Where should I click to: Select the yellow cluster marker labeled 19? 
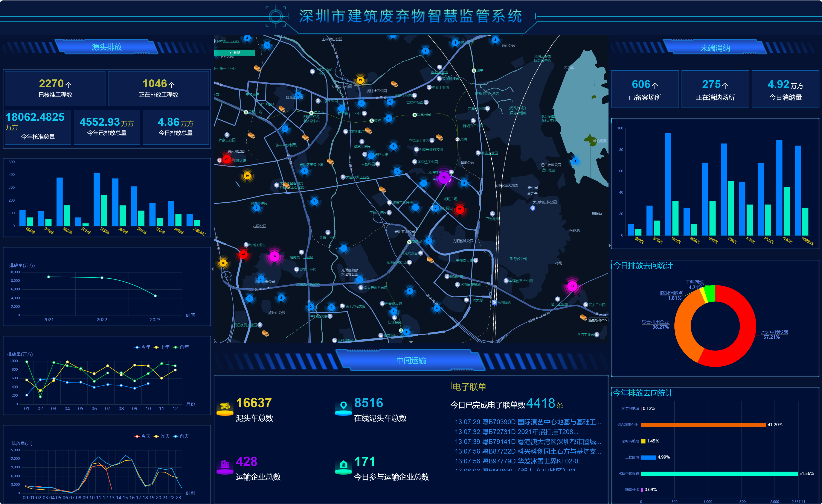pyautogui.click(x=360, y=80)
